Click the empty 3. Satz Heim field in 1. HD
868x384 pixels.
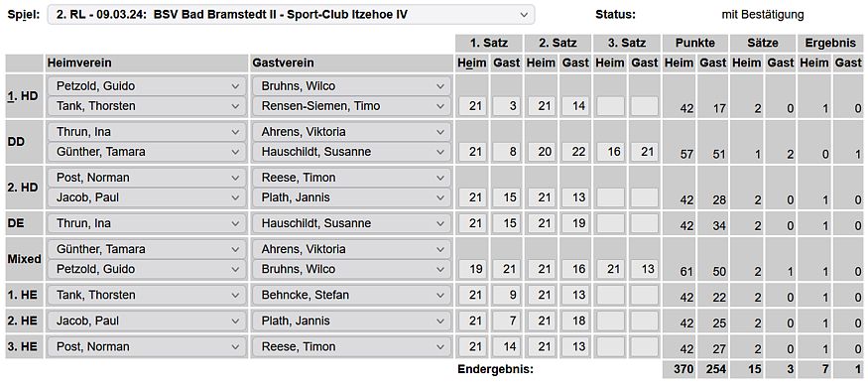610,106
